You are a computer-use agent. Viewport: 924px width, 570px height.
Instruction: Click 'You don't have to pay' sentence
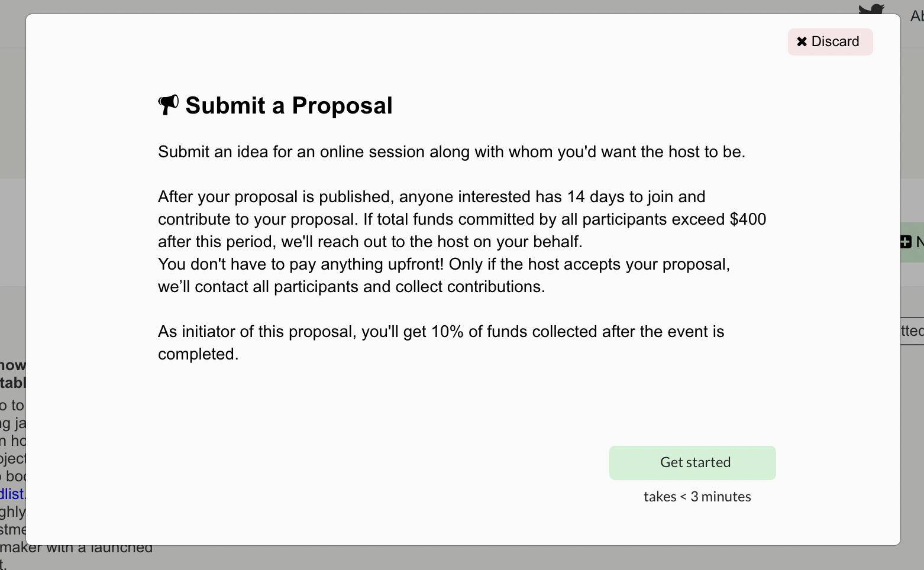(x=302, y=264)
